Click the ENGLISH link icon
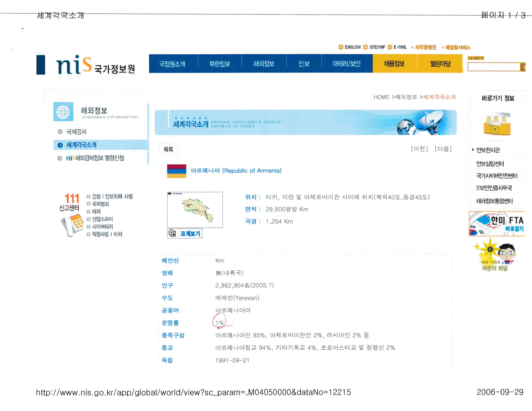 point(341,47)
